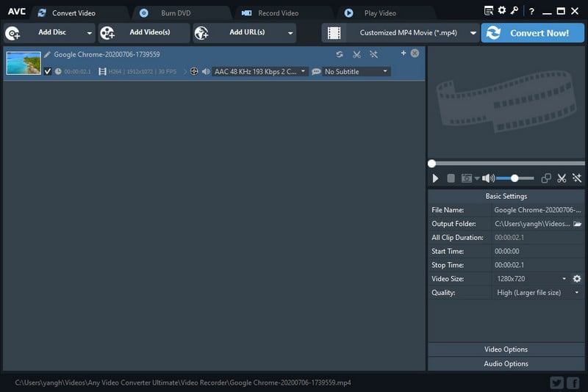Click the subtitle speech bubble icon

pyautogui.click(x=316, y=71)
